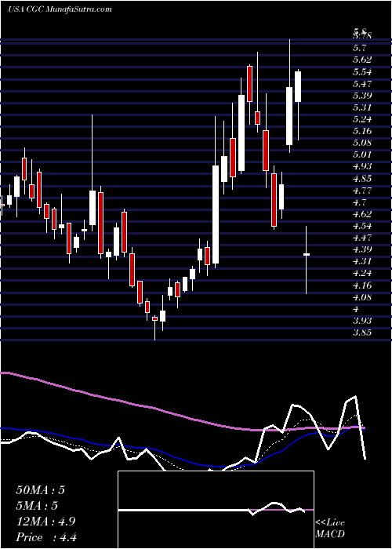Select the 5.7 price axis label
Screen dimensions: 392x549
(360, 48)
